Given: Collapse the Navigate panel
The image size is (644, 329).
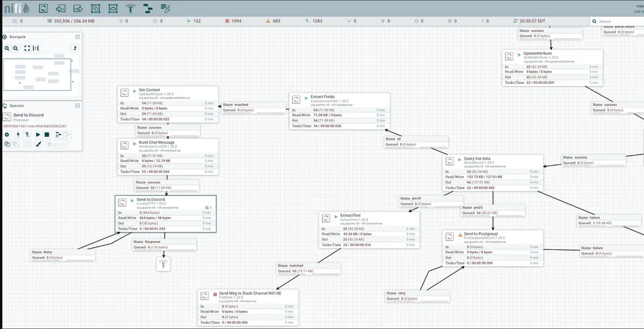Looking at the screenshot, I should pyautogui.click(x=77, y=37).
